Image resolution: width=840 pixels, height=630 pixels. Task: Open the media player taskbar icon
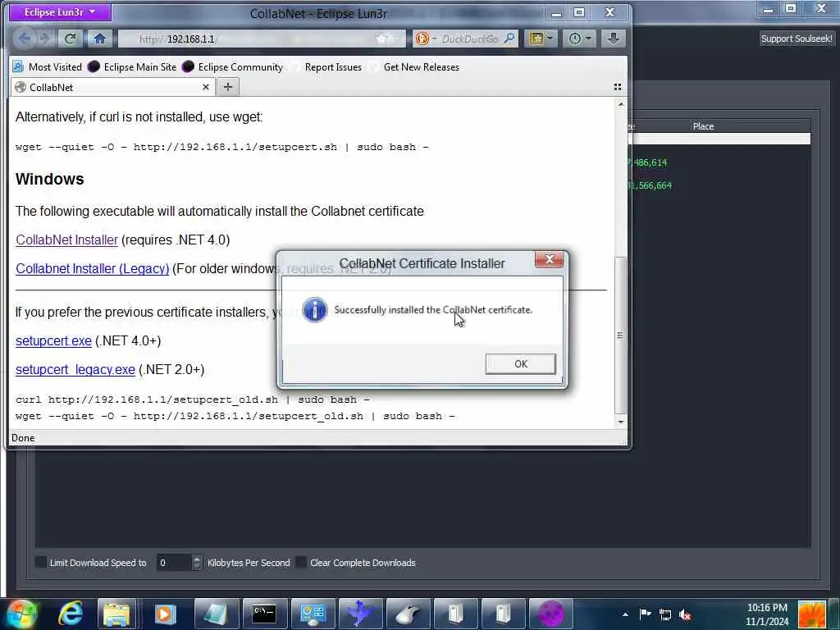[x=165, y=614]
